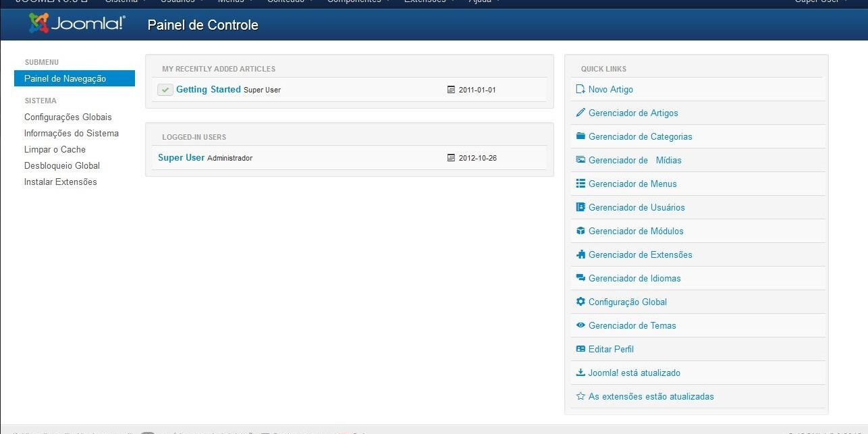Open Novo Artigo from Quick Links icon

(x=580, y=89)
